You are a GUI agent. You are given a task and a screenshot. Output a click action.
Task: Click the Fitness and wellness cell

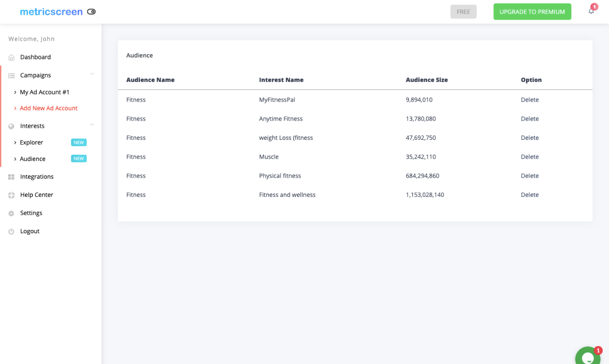pyautogui.click(x=287, y=195)
